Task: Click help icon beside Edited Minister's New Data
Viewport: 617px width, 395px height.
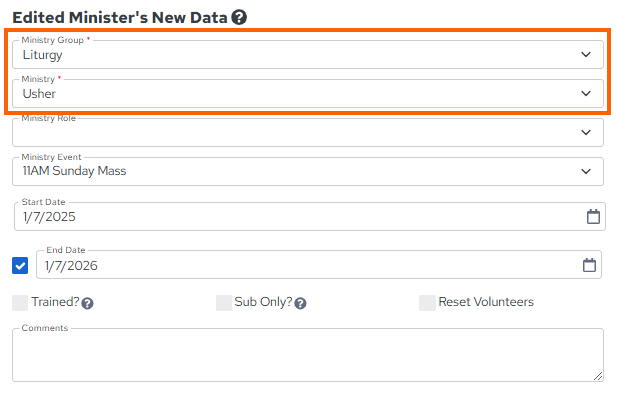Action: pos(239,17)
